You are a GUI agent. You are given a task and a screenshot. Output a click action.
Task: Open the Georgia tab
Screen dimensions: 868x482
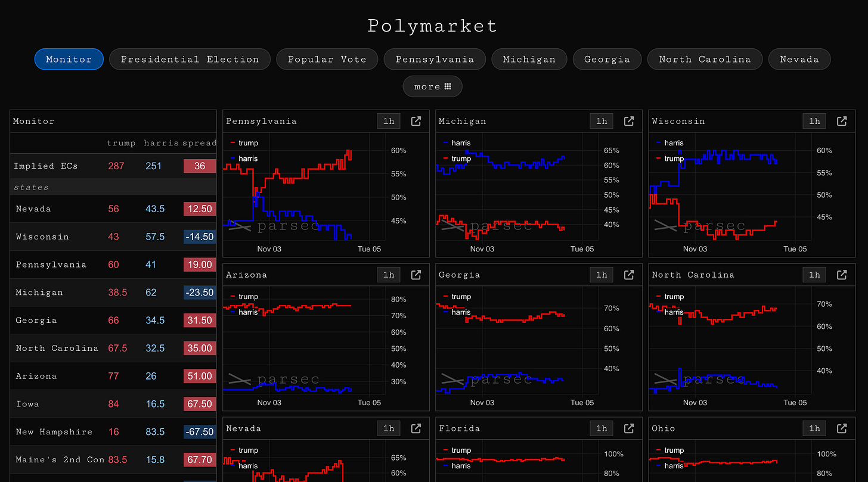click(x=607, y=59)
